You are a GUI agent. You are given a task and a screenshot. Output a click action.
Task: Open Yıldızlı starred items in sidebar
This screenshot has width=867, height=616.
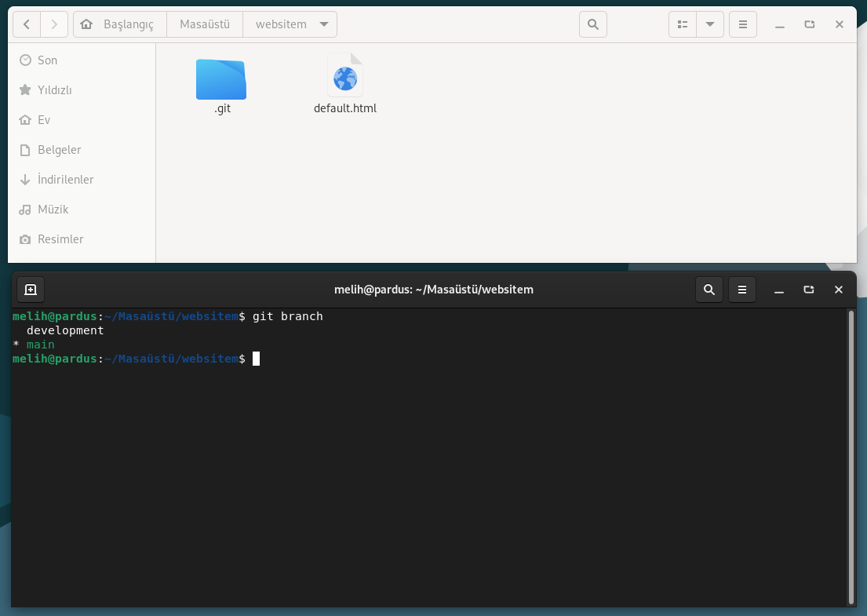tap(54, 90)
